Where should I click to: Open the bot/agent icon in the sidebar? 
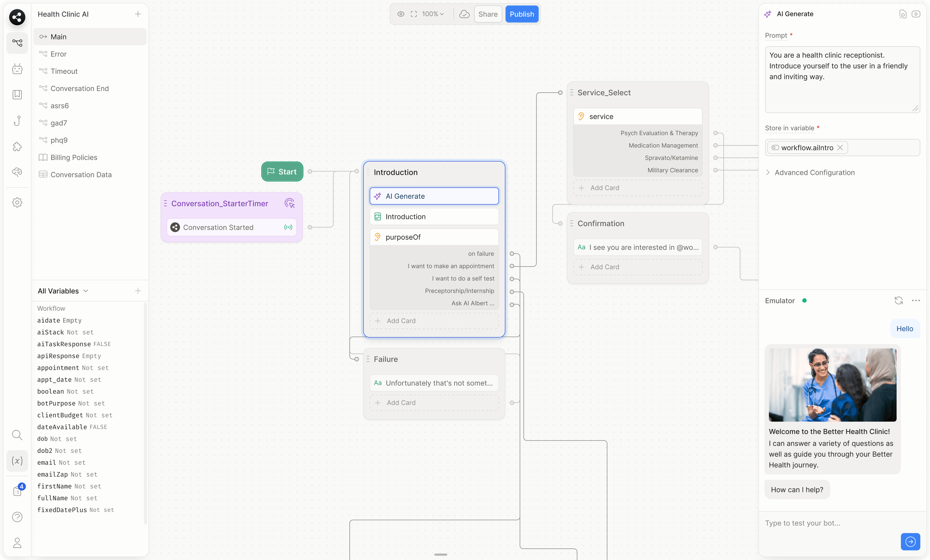pyautogui.click(x=17, y=69)
